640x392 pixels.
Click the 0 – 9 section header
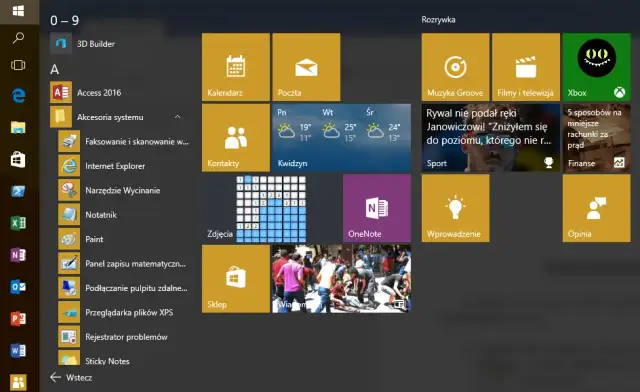pyautogui.click(x=64, y=20)
